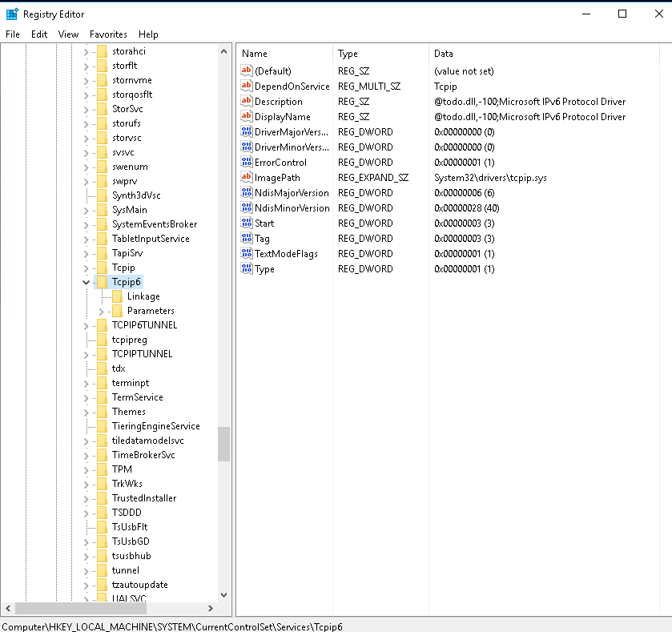
Task: Select the TCPIP6TUNNEL key in tree
Action: (144, 325)
